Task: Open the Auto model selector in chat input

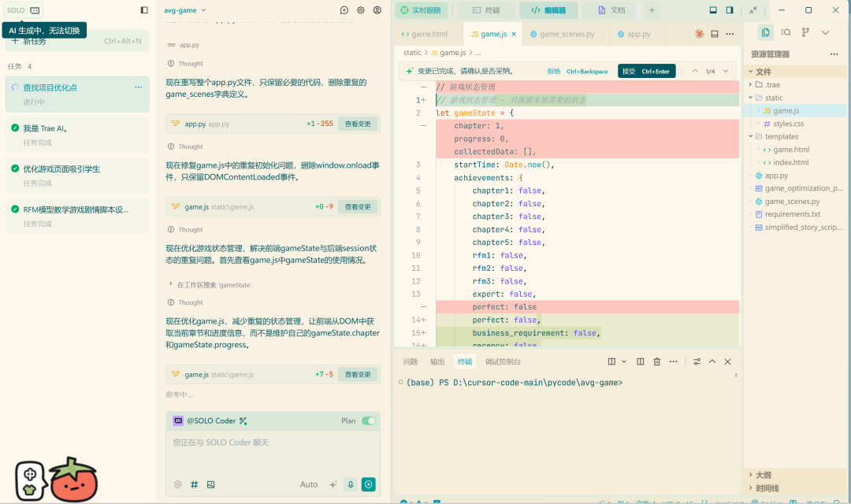Action: pos(308,484)
